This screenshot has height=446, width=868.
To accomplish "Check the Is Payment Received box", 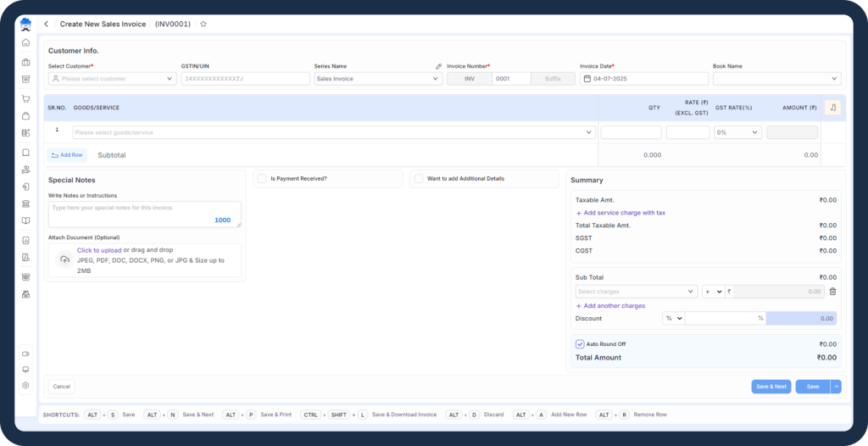I will point(263,178).
